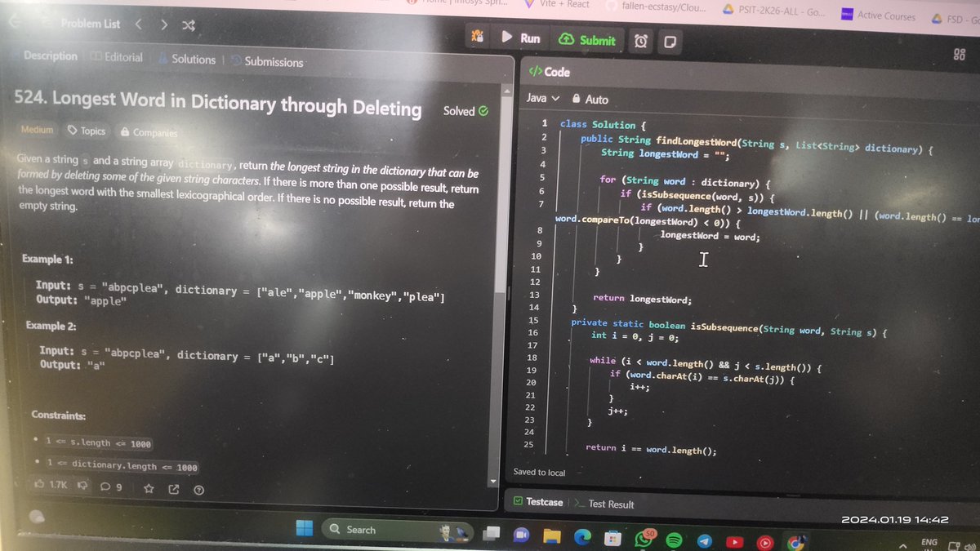The image size is (980, 551).
Task: Open the help question mark icon
Action: (198, 491)
